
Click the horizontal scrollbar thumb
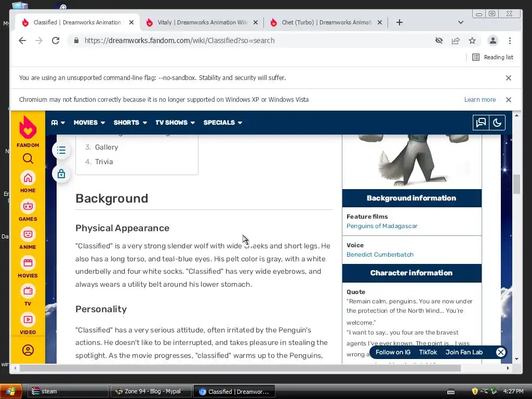(x=240, y=368)
